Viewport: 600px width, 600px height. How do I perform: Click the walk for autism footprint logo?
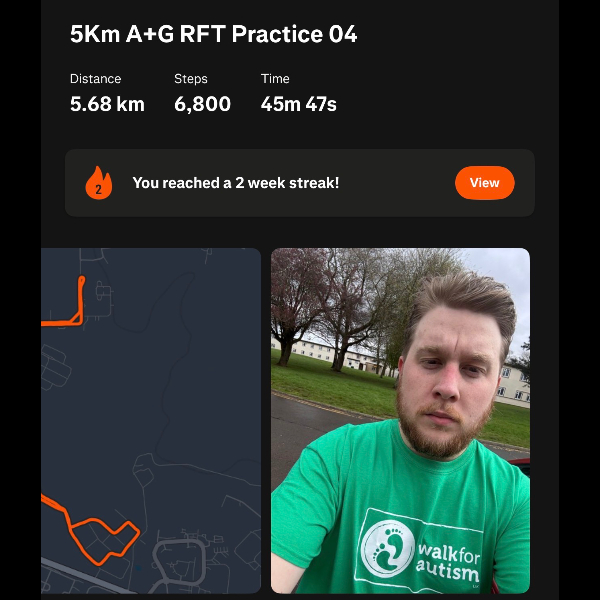pyautogui.click(x=388, y=548)
